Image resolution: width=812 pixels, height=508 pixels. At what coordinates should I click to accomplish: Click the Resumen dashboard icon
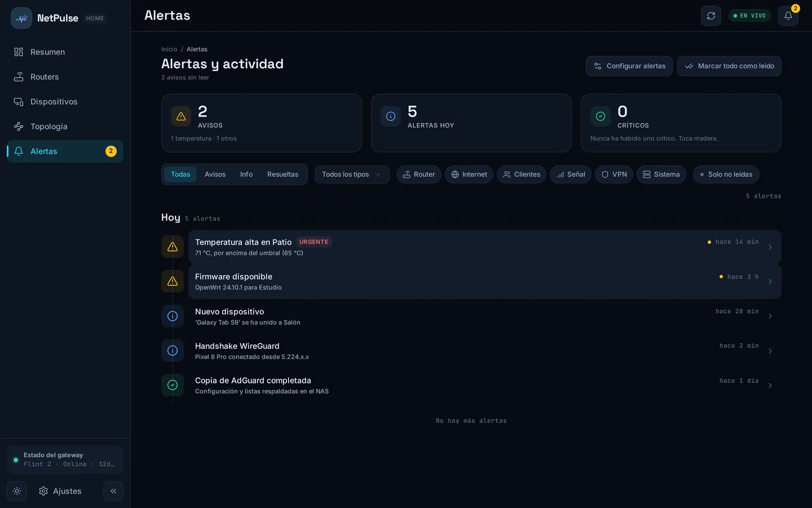tap(19, 52)
